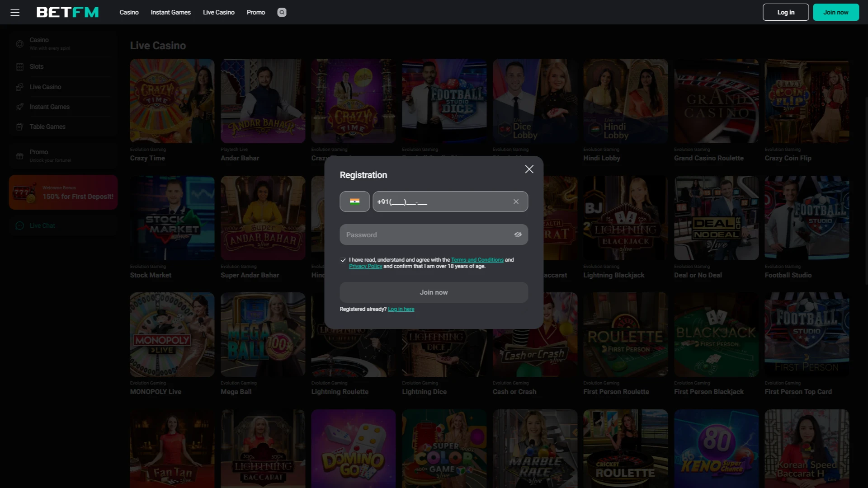
Task: Submit registration with Join now button
Action: pyautogui.click(x=434, y=292)
